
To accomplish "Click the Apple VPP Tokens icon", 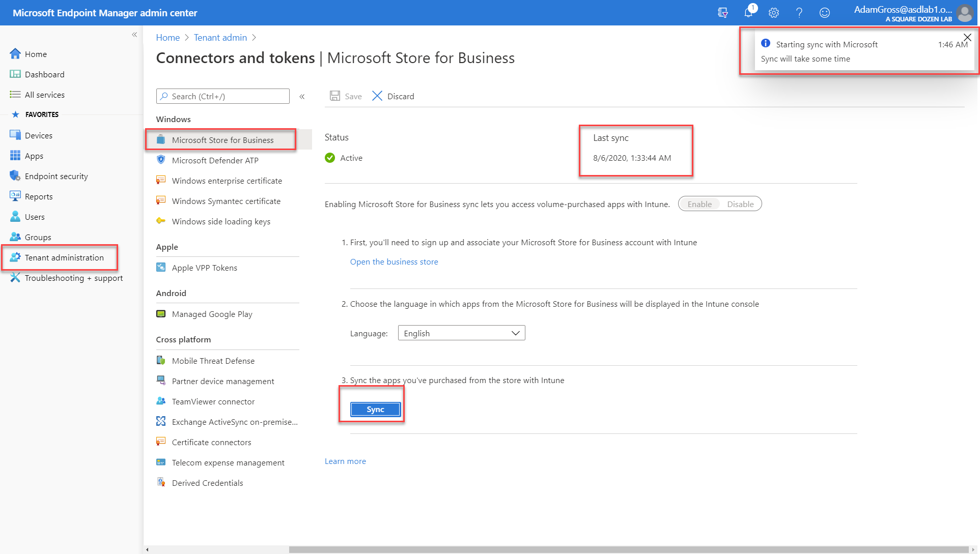I will (x=161, y=268).
